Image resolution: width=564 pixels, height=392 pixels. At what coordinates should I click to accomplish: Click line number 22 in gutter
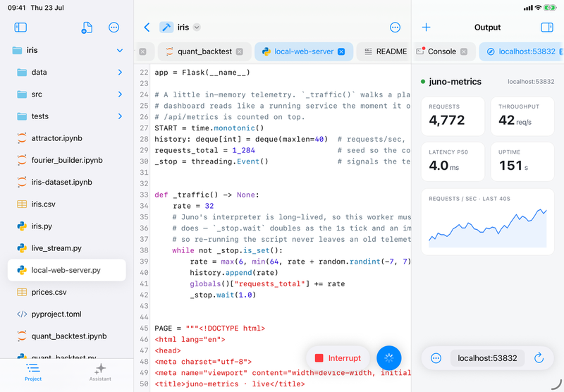[144, 73]
